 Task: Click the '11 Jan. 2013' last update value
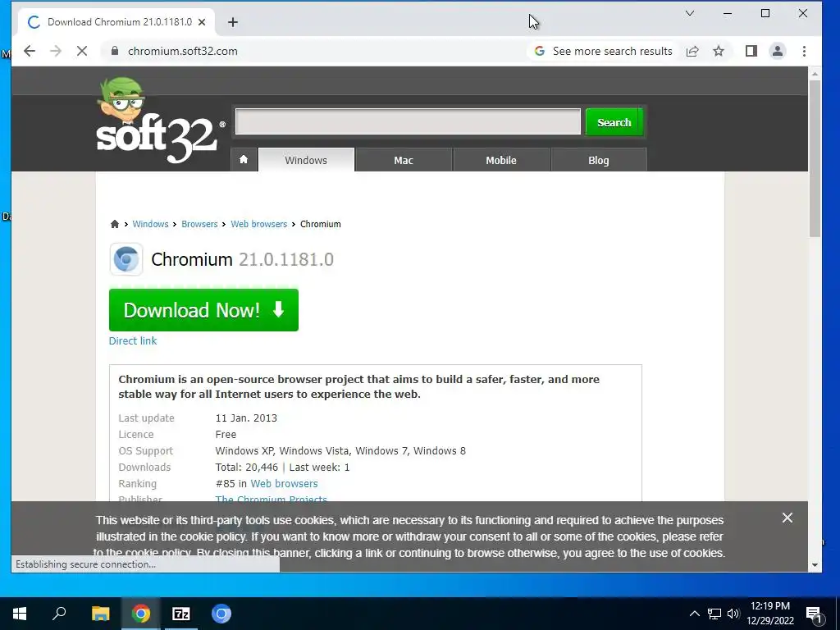coord(246,418)
